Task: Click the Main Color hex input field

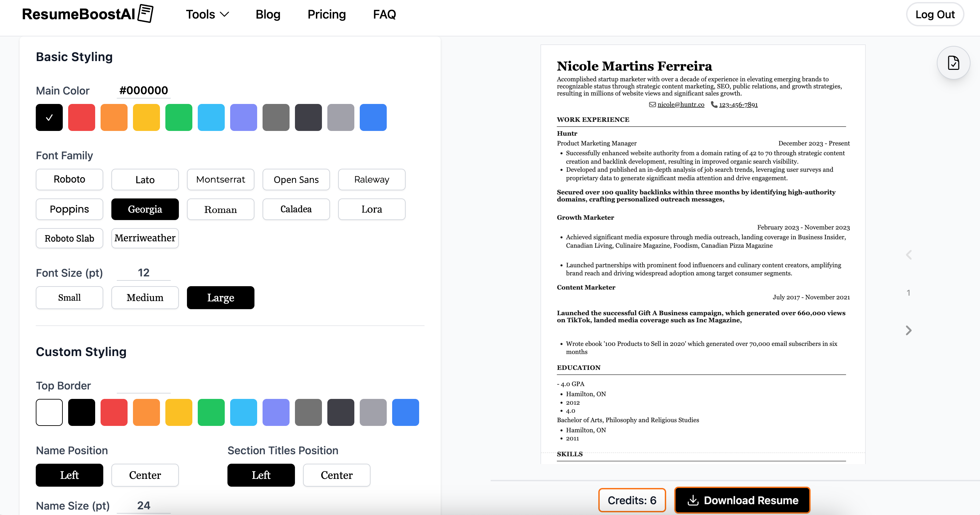Action: point(143,90)
